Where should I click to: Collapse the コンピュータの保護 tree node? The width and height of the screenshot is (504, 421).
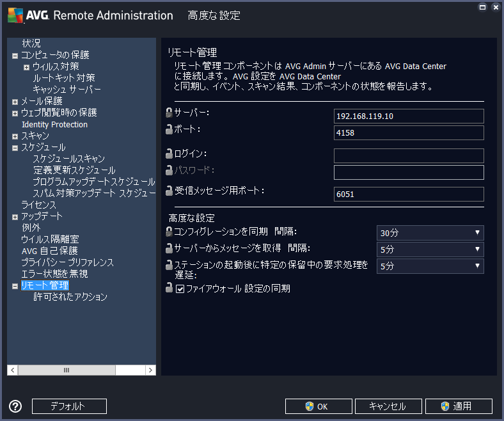pyautogui.click(x=15, y=56)
